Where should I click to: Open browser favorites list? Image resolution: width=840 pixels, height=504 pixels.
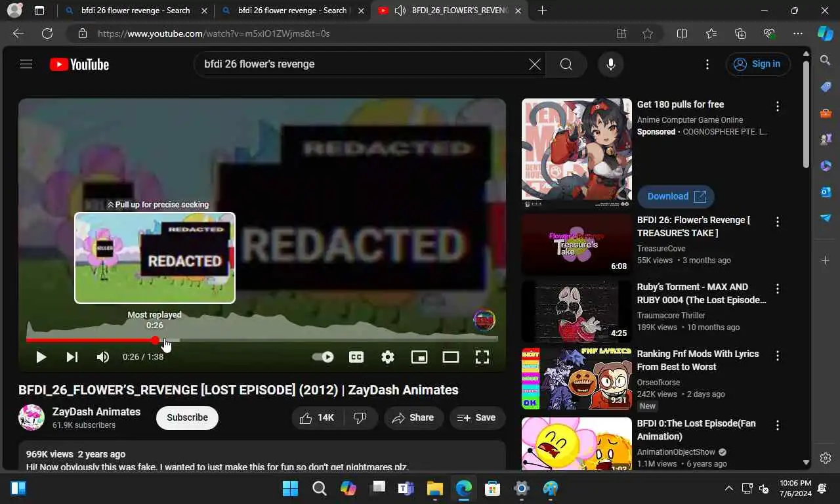711,33
